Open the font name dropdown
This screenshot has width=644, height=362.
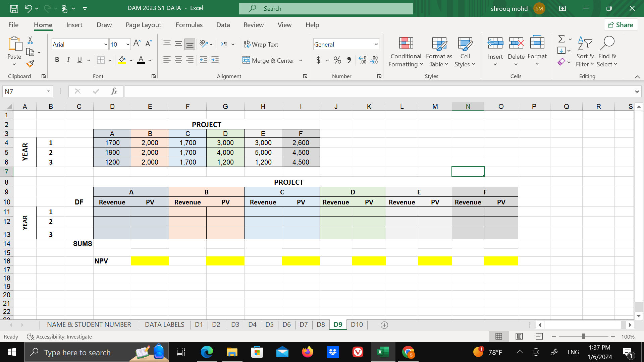[x=105, y=44]
